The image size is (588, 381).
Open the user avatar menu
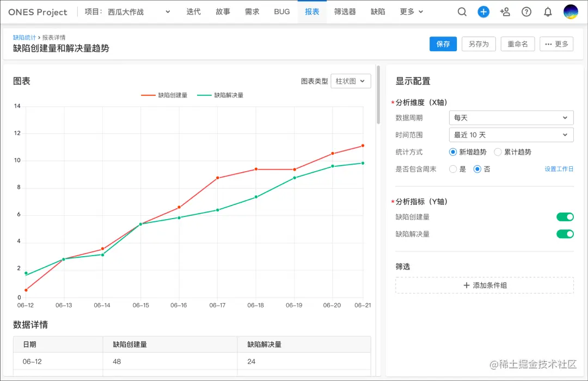pos(571,12)
